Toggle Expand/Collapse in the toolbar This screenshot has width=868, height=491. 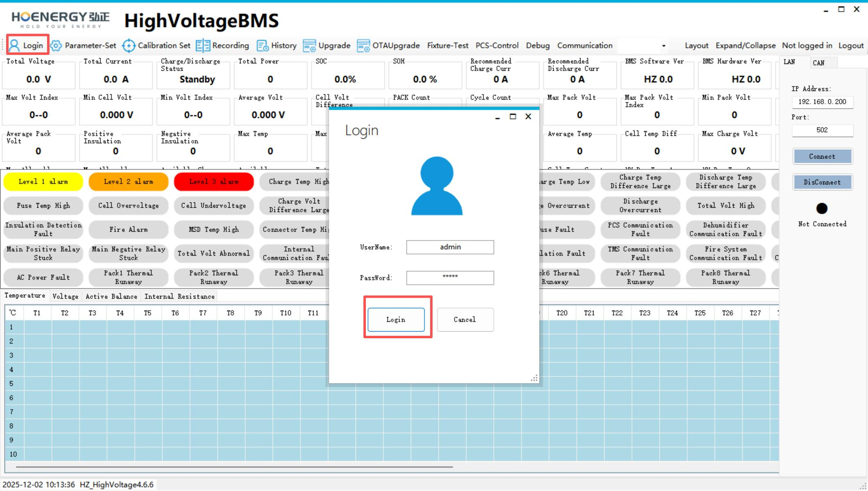click(745, 45)
